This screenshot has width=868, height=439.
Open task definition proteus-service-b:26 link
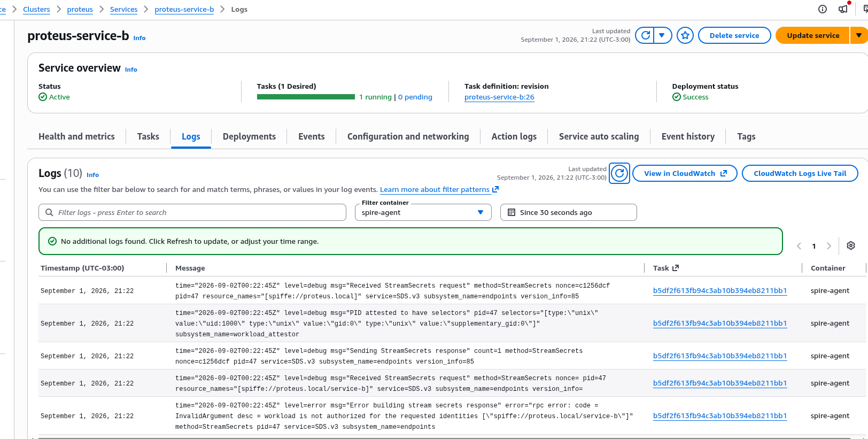[x=499, y=97]
